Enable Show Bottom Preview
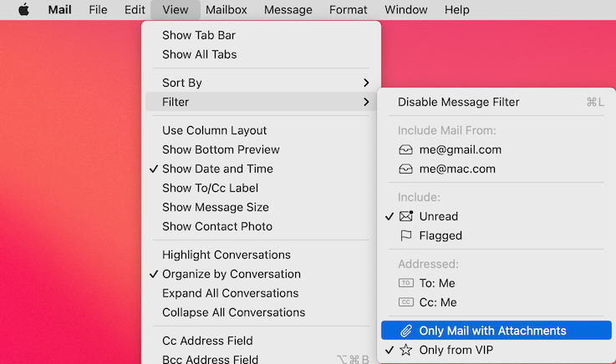The image size is (616, 364). [261, 149]
